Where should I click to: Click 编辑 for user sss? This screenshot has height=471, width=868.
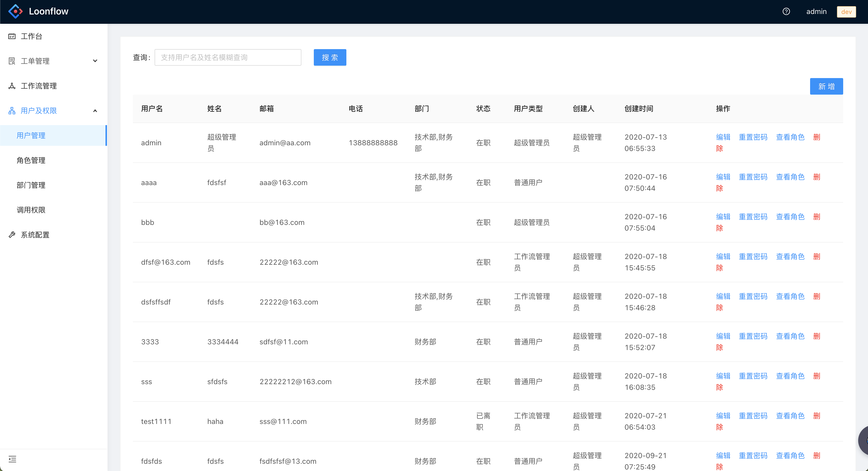[x=723, y=376]
